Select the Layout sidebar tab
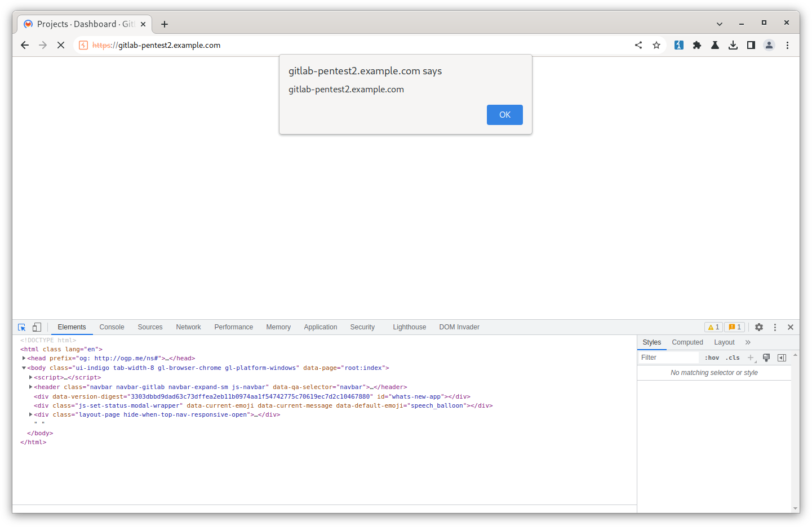This screenshot has height=527, width=812. 724,342
